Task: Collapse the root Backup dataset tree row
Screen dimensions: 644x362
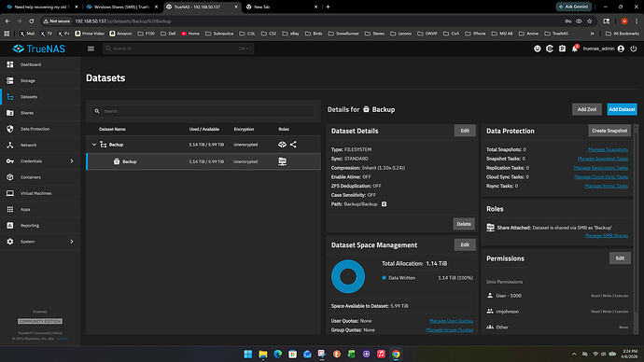Action: (94, 145)
